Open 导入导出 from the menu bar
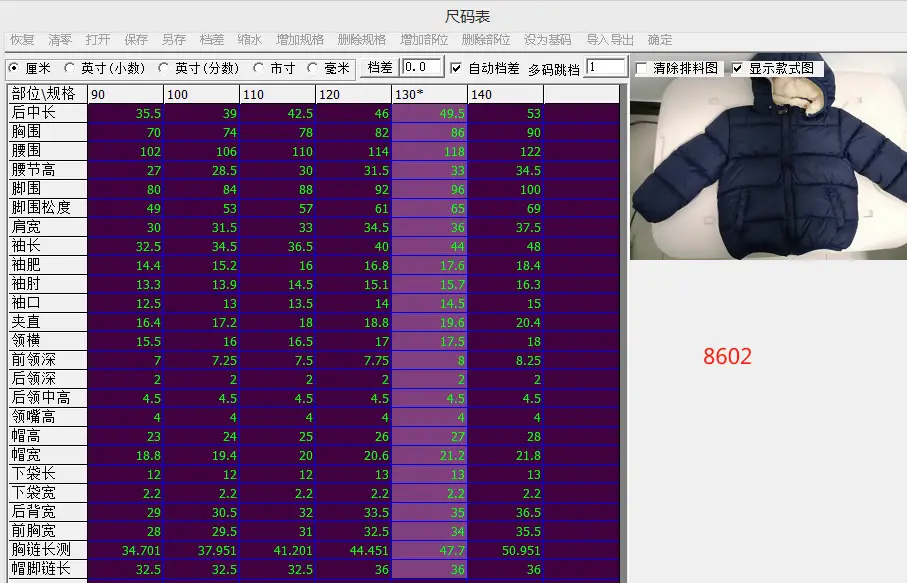This screenshot has width=907, height=583. (x=610, y=40)
